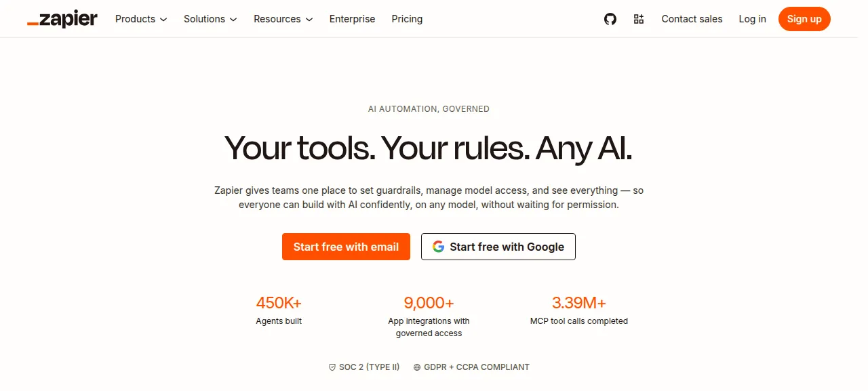
Task: Click the 9,000+ App integrations stat
Action: [429, 316]
